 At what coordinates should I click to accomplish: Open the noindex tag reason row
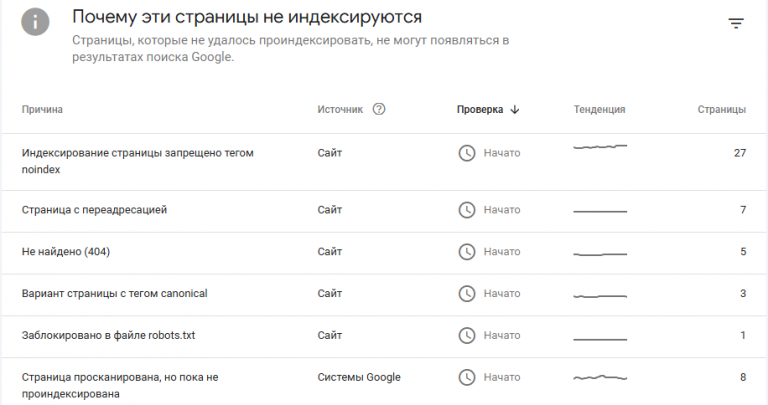click(x=384, y=162)
